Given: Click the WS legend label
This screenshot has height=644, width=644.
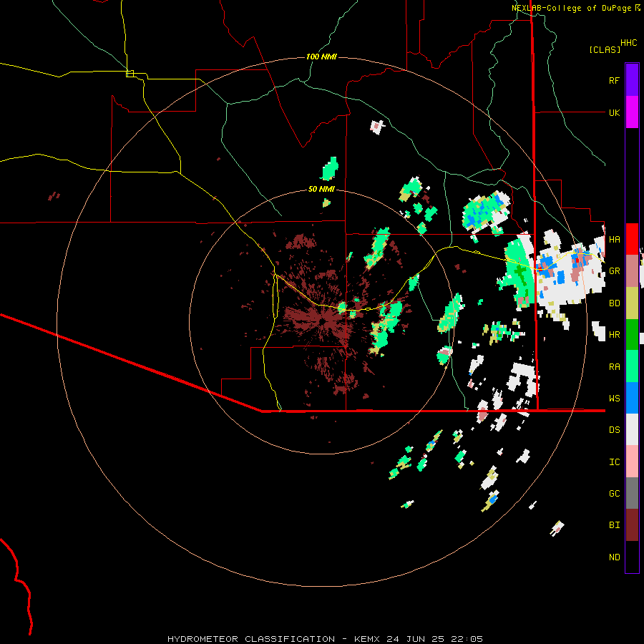Looking at the screenshot, I should [x=614, y=399].
